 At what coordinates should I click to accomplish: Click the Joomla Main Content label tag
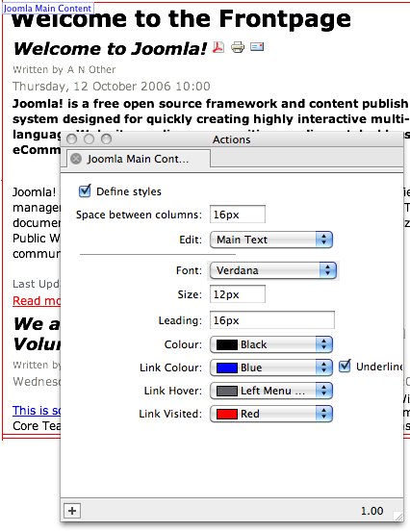[x=47, y=8]
